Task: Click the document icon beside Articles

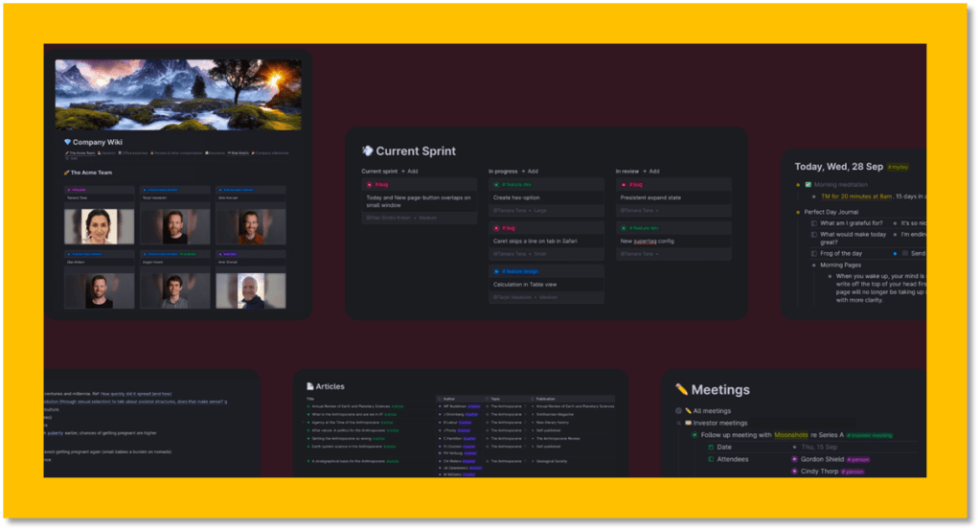Action: [310, 385]
